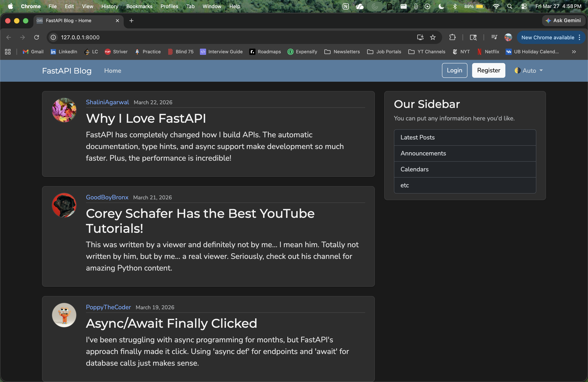This screenshot has width=588, height=382.
Task: Bookmark this page with the star icon
Action: point(433,37)
